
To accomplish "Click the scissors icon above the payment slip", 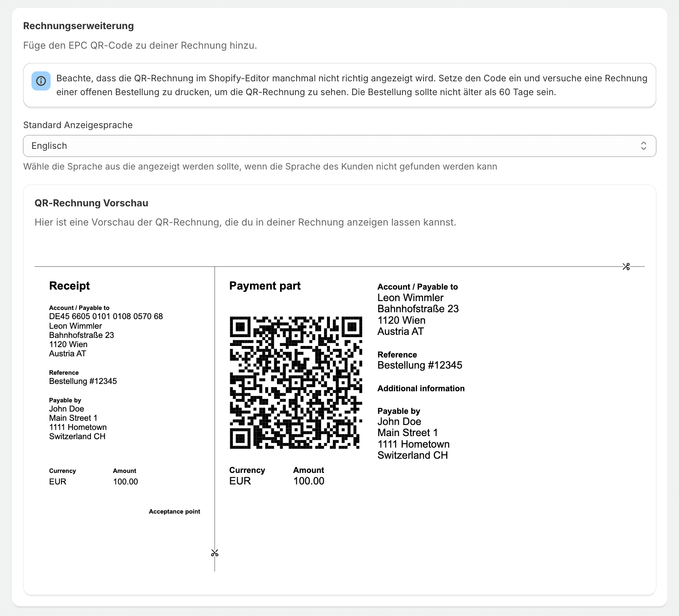I will (627, 266).
